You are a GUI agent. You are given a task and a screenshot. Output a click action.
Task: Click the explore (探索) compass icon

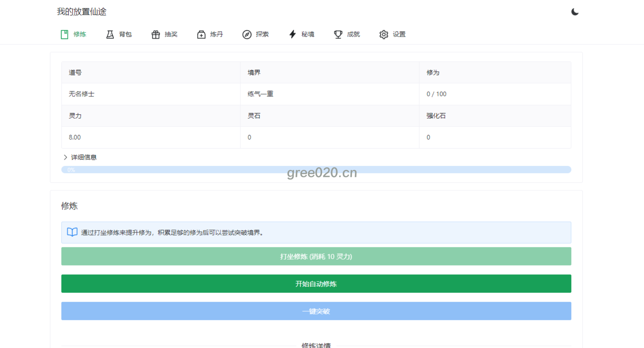click(x=247, y=34)
